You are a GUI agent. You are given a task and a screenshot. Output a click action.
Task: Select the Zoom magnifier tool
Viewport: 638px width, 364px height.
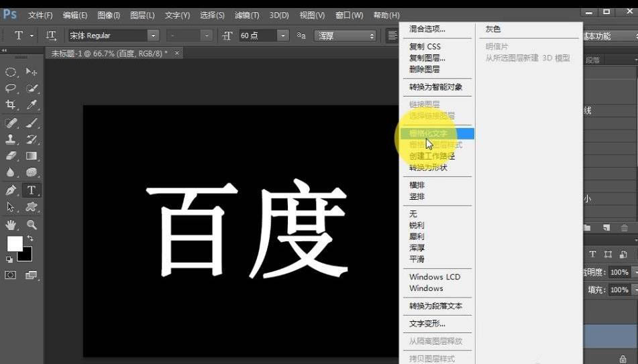point(32,224)
